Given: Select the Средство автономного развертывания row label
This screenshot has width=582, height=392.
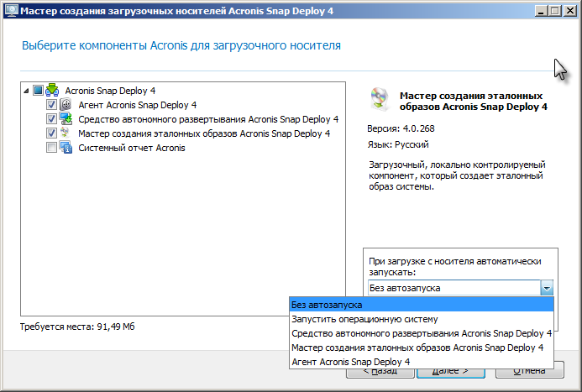Looking at the screenshot, I should pos(208,119).
